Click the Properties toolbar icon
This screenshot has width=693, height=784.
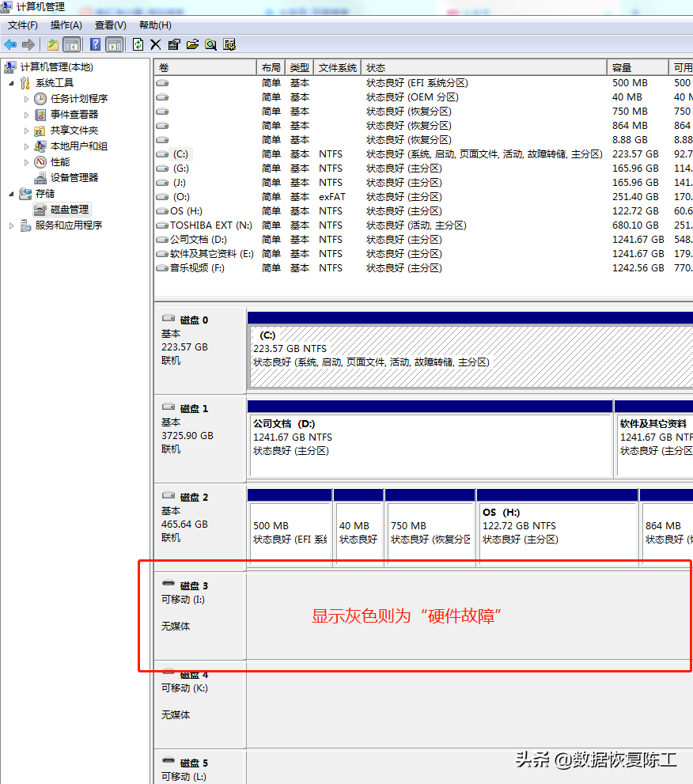click(x=173, y=44)
